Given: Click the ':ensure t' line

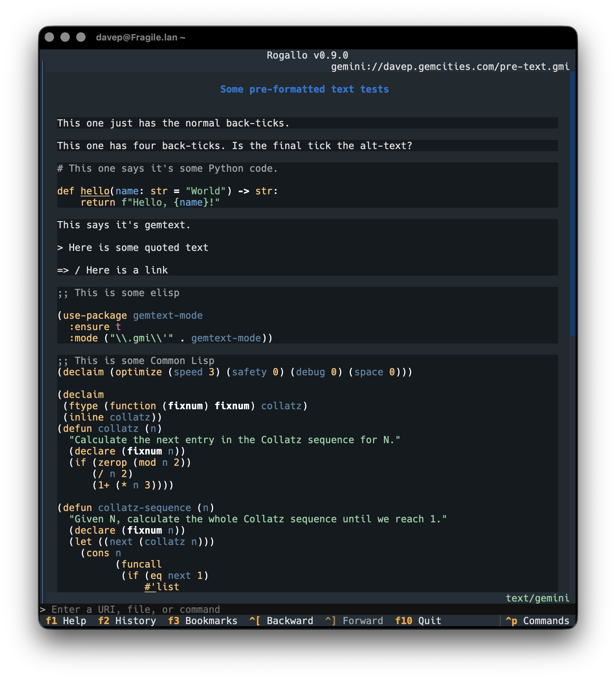Looking at the screenshot, I should coord(95,327).
